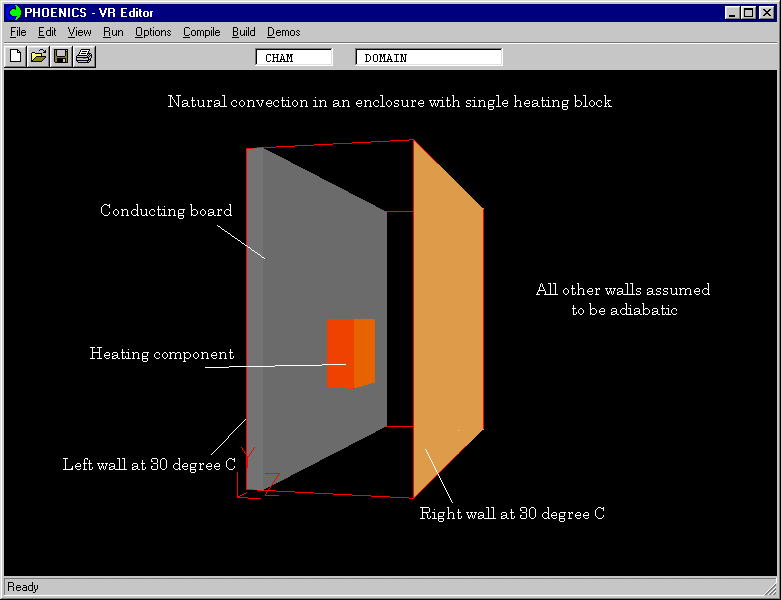Select the orange heating component block
The height and width of the screenshot is (600, 781).
[350, 353]
